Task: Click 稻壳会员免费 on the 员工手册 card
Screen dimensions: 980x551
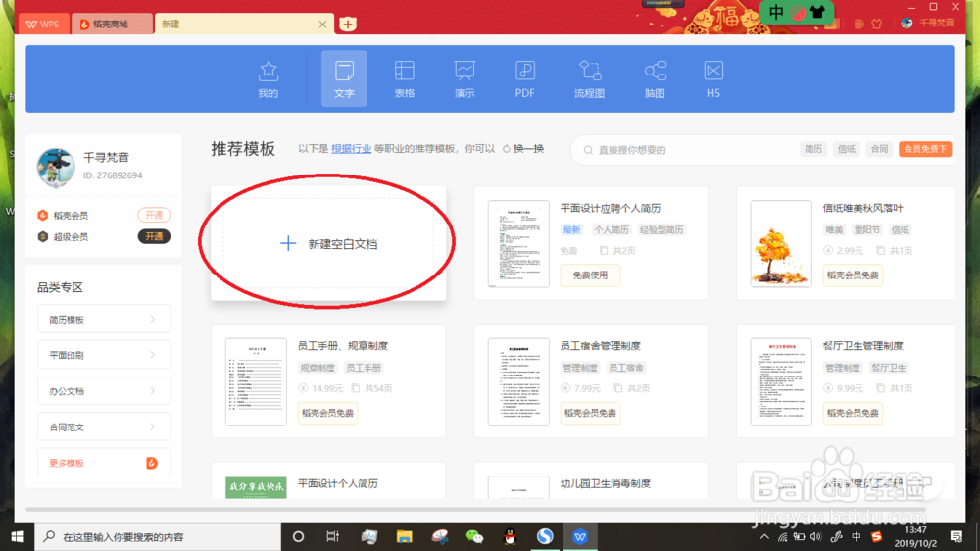Action: click(327, 413)
